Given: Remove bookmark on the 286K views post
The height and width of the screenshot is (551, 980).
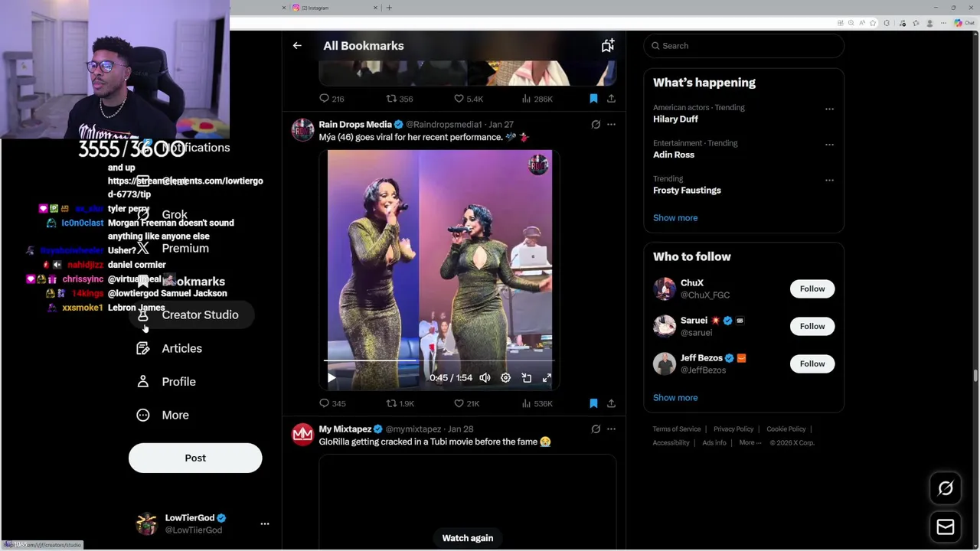Looking at the screenshot, I should (x=593, y=99).
